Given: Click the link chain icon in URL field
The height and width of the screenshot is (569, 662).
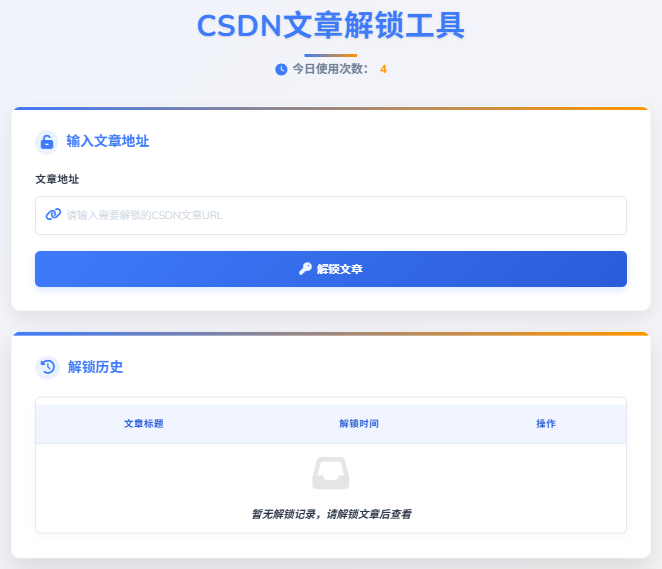Looking at the screenshot, I should click(x=54, y=214).
